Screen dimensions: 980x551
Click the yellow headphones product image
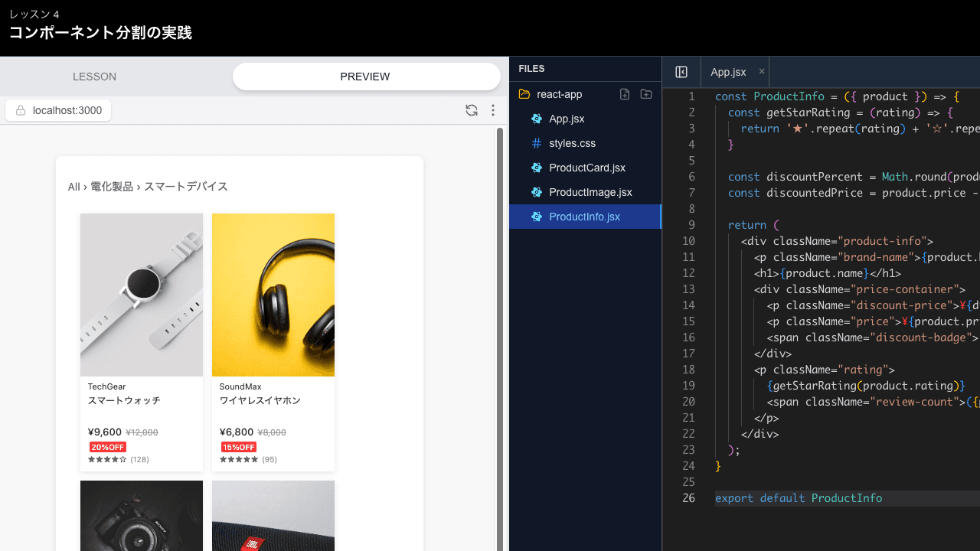pos(273,295)
